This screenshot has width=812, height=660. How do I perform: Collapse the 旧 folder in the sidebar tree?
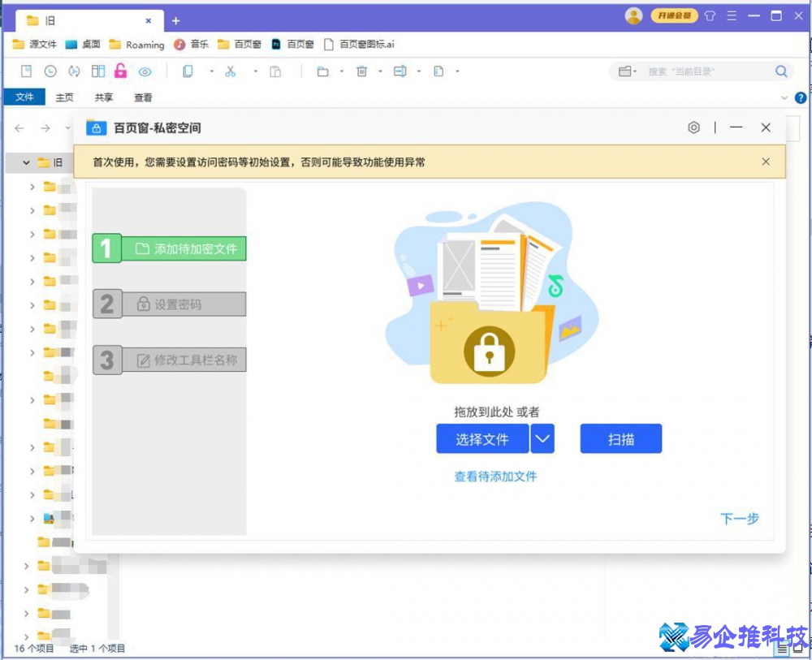[26, 162]
